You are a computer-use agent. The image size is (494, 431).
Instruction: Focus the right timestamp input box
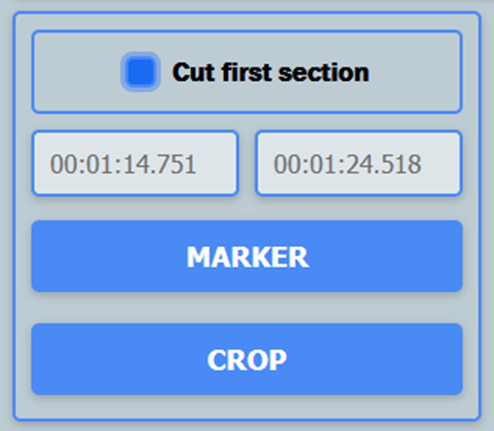(359, 163)
